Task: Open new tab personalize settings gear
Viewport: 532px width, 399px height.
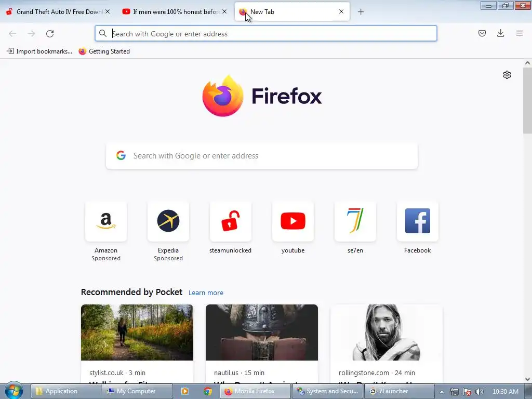Action: (507, 75)
